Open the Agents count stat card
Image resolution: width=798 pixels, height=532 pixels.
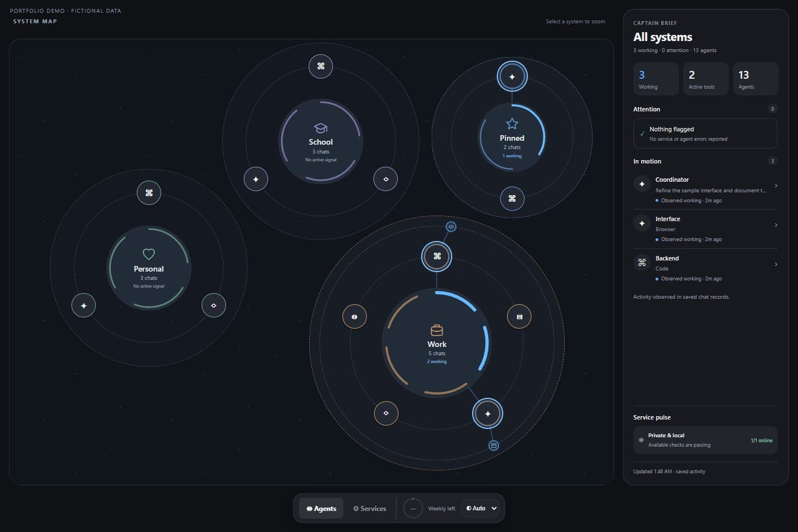(x=756, y=79)
